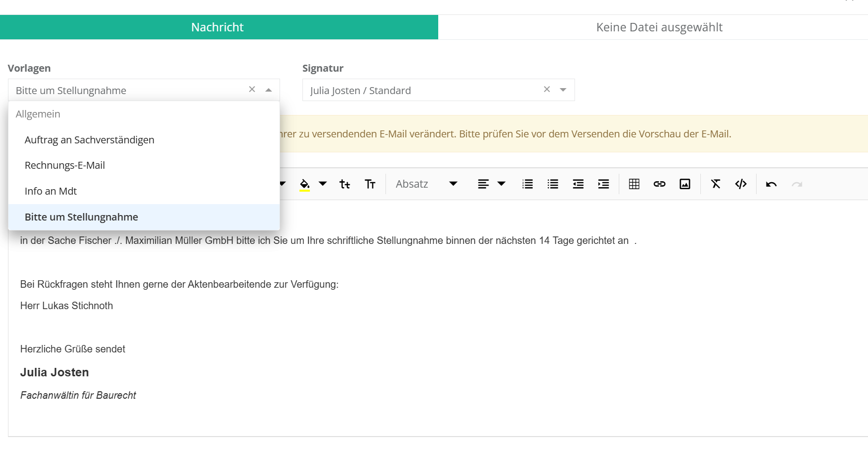Click the insert table icon
868x451 pixels.
634,184
